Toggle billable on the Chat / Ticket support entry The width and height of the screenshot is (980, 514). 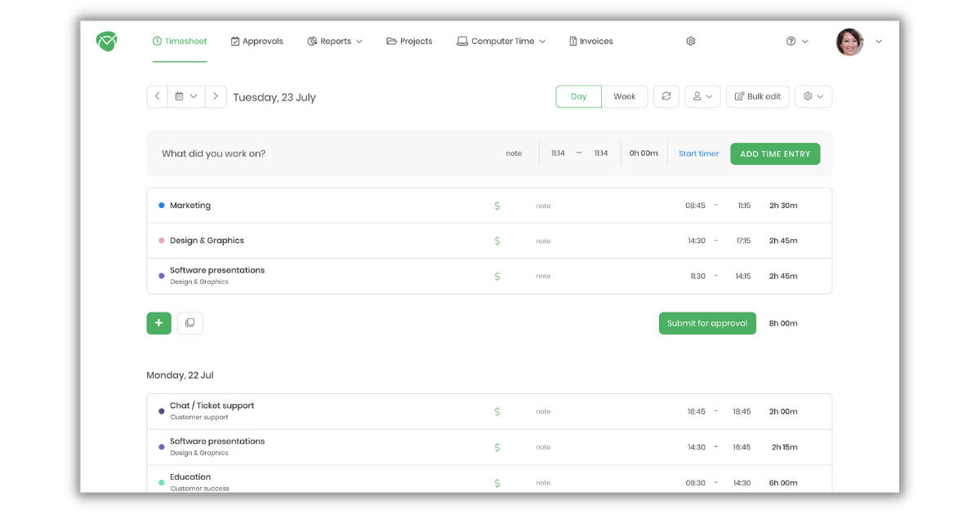tap(496, 410)
